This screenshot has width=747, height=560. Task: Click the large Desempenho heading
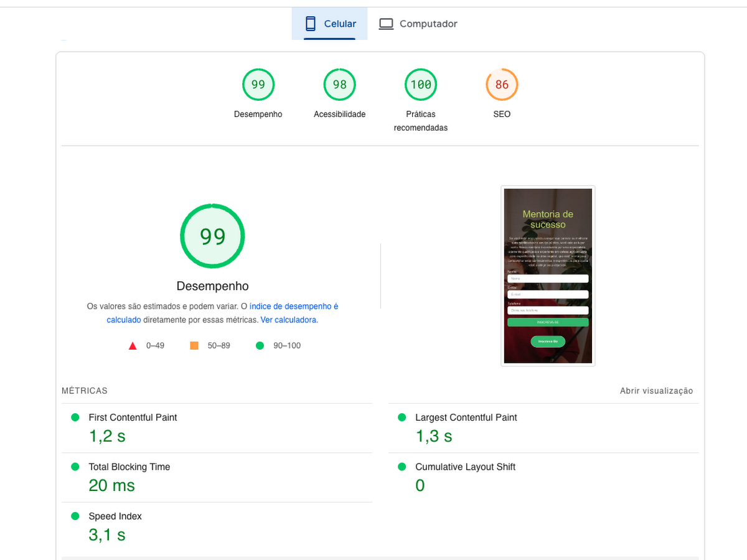pos(212,286)
